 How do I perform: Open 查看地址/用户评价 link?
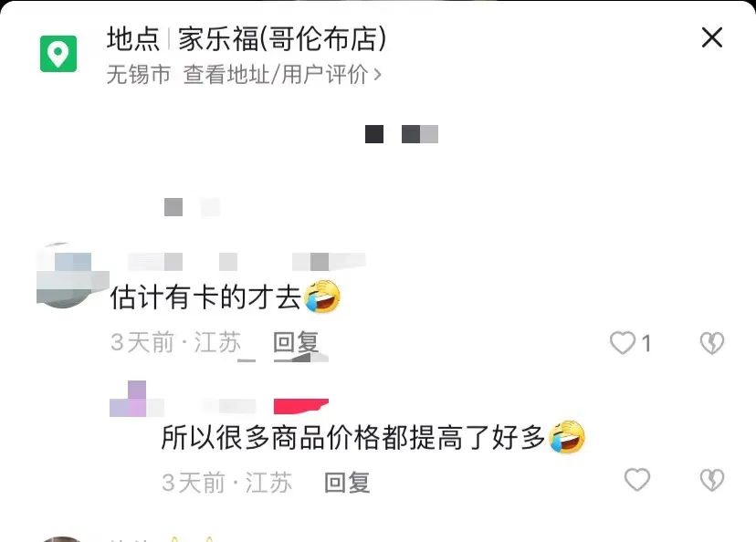(276, 75)
